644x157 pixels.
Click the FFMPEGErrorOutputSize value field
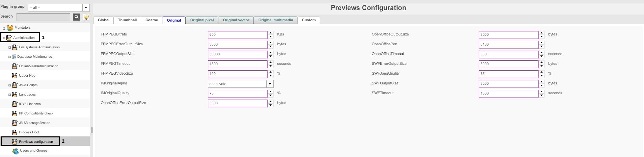(x=238, y=45)
